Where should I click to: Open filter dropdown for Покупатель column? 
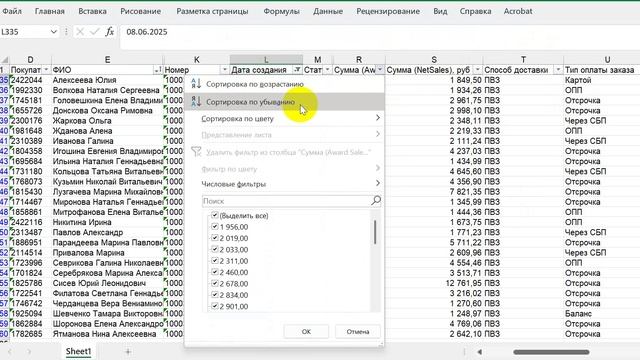pyautogui.click(x=46, y=70)
